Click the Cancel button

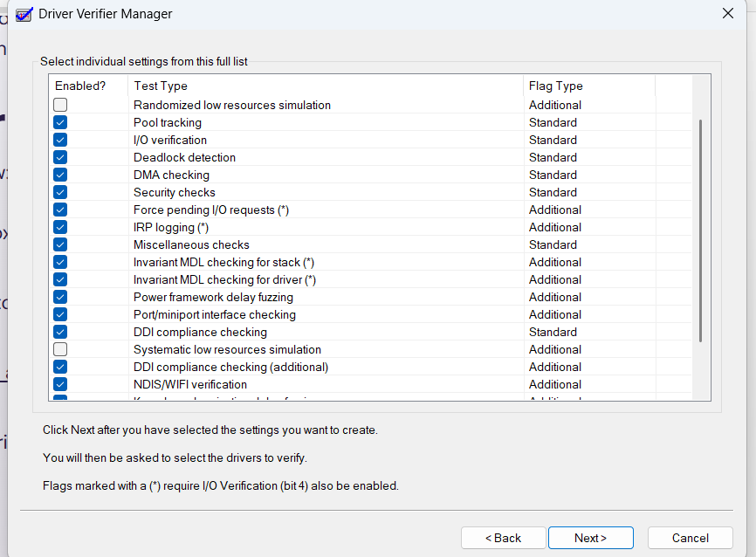click(690, 538)
